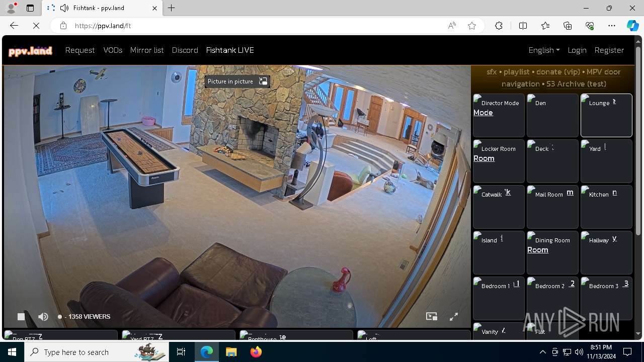Toggle the Split screen view
Image resolution: width=644 pixels, height=362 pixels.
tap(523, 26)
